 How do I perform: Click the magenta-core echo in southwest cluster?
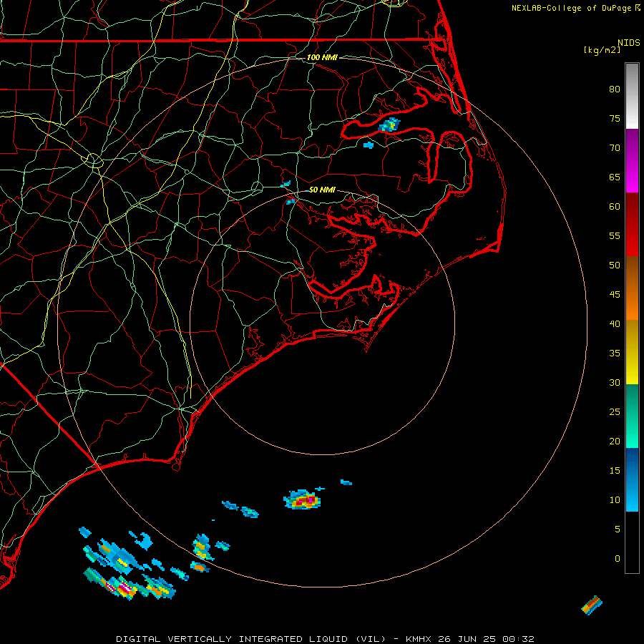[x=125, y=588]
